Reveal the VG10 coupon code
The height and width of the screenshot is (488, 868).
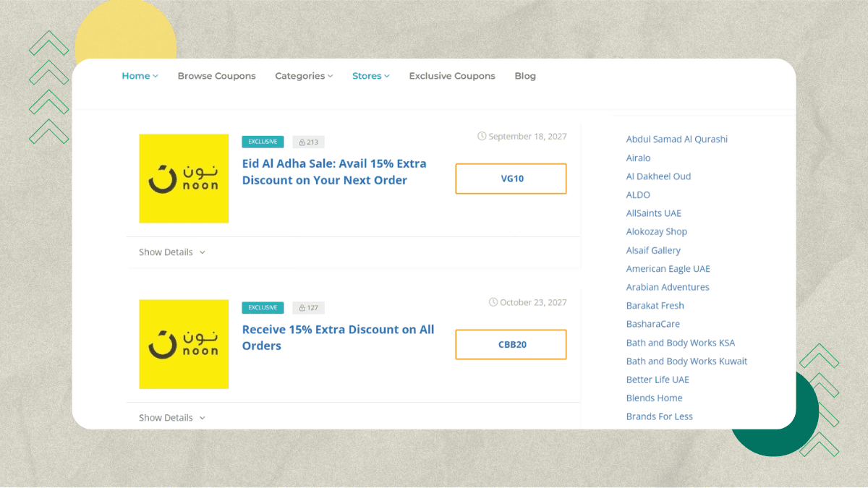[511, 179]
